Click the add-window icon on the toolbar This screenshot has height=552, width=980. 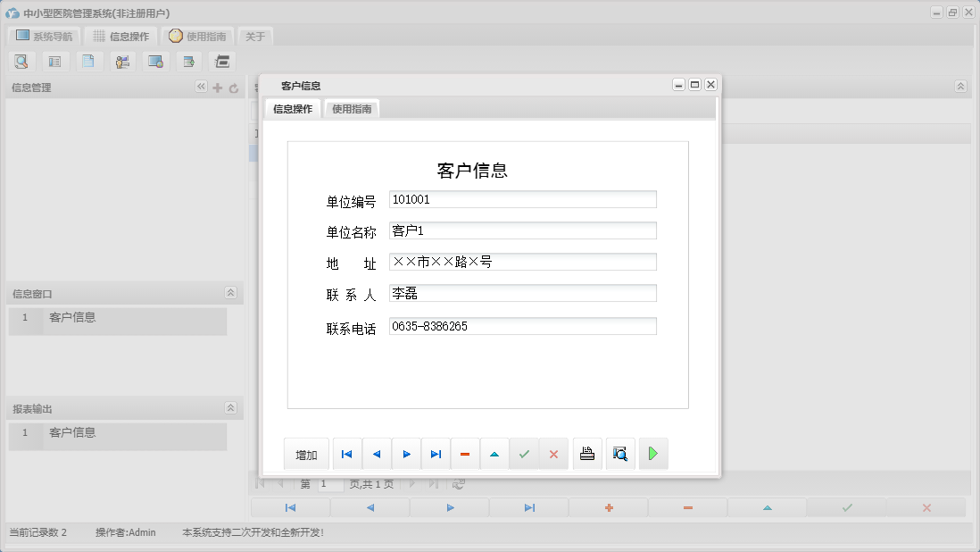point(188,61)
